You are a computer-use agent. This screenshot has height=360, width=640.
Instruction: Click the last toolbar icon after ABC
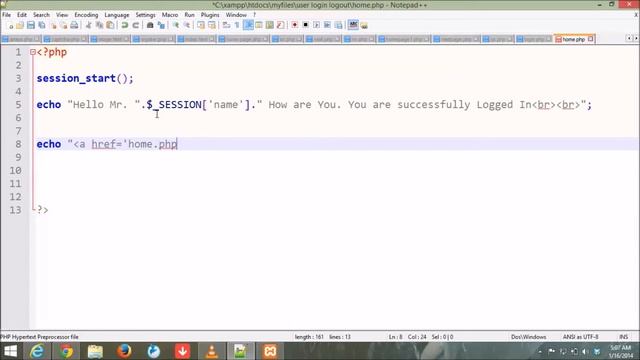tap(364, 25)
